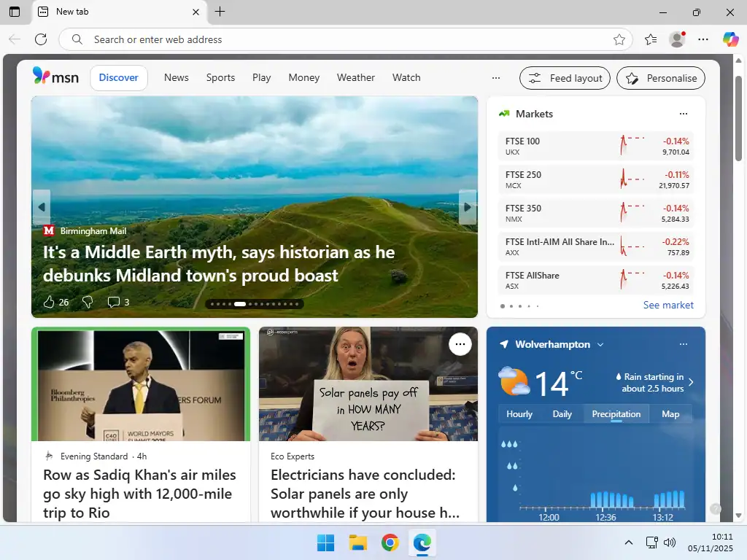
Task: Open the volume icon in system tray
Action: pos(669,542)
